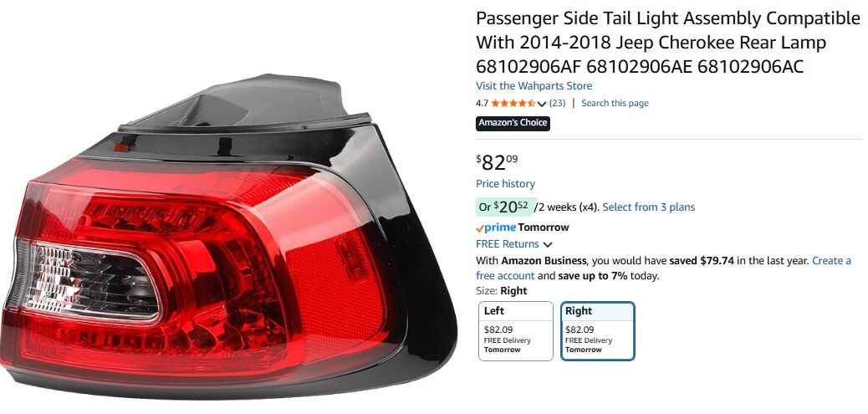Open the 23 customer reviews link
Screen dimensions: 868x414
pos(557,104)
